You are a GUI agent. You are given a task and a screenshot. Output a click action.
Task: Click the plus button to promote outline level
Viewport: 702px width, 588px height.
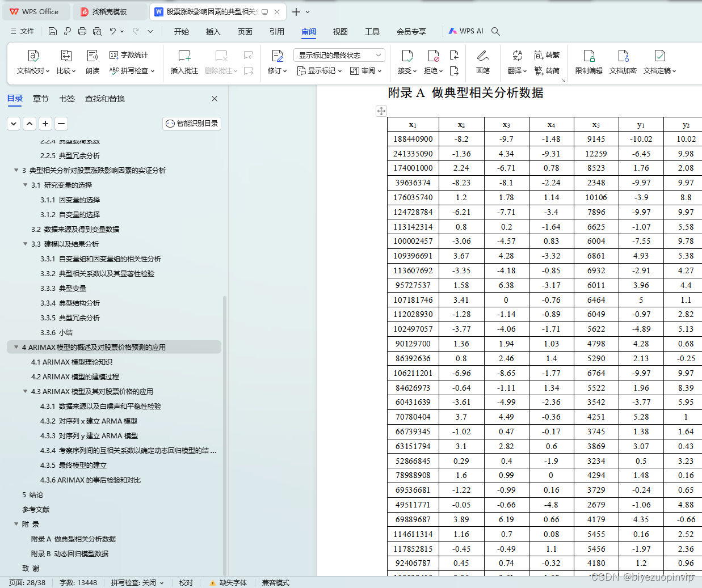45,123
